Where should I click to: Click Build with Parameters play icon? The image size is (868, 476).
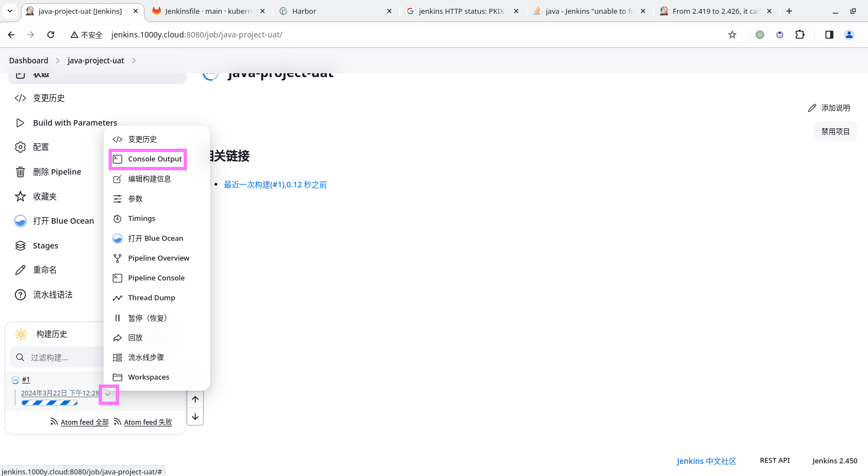[x=20, y=123]
